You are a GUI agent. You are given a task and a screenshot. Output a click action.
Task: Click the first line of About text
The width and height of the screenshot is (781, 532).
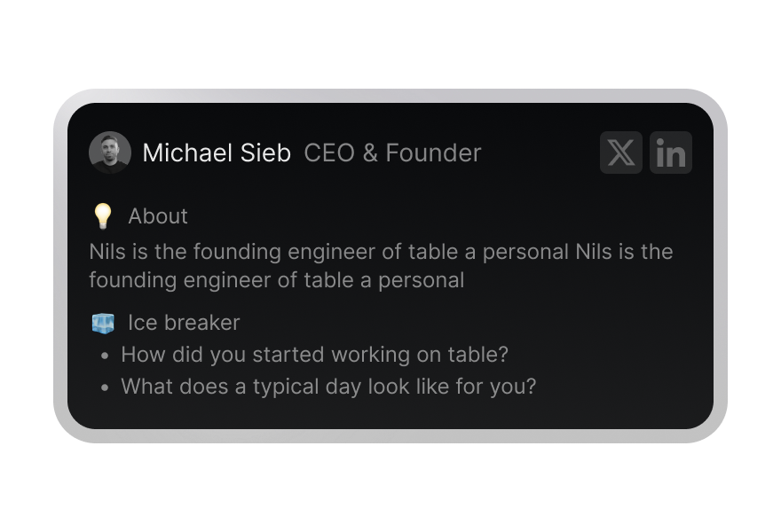[x=381, y=252]
